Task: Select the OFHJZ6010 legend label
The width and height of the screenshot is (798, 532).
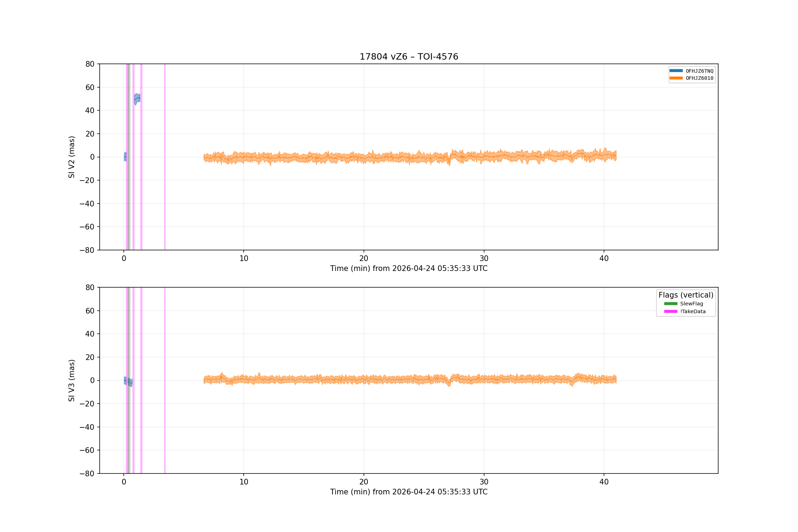Action: [x=699, y=78]
